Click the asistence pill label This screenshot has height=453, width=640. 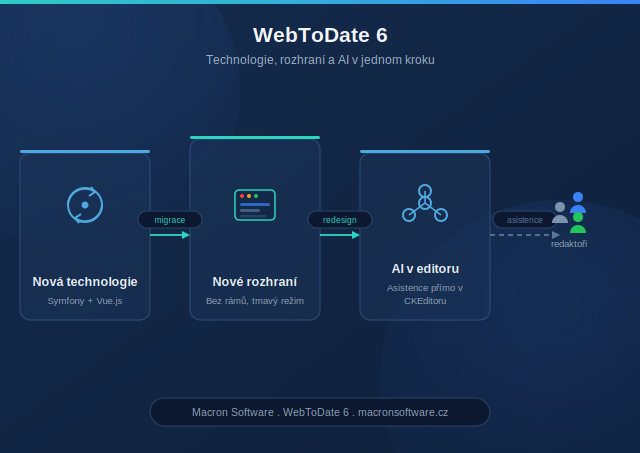[524, 220]
